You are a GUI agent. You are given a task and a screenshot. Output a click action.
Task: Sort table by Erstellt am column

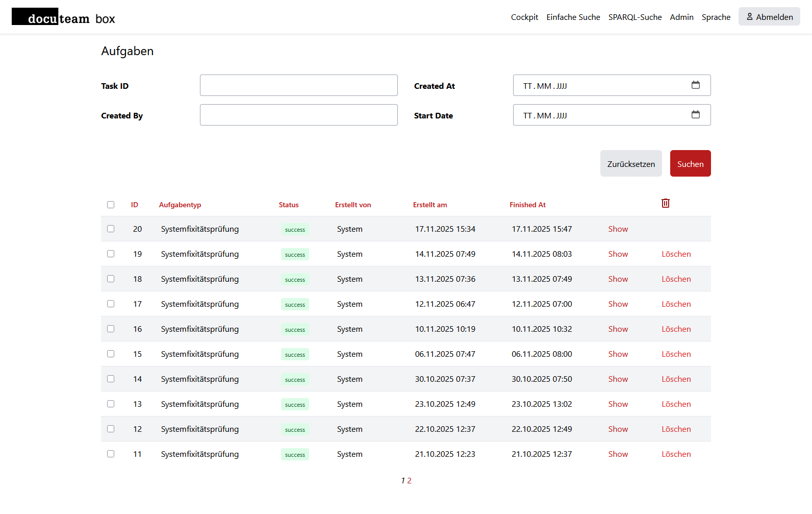pyautogui.click(x=429, y=205)
